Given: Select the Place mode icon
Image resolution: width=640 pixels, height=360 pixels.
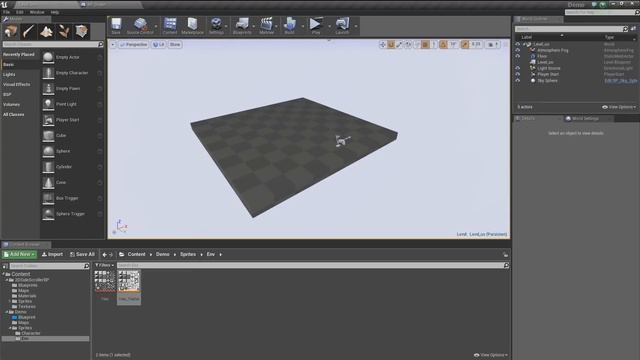Looking at the screenshot, I should point(11,31).
